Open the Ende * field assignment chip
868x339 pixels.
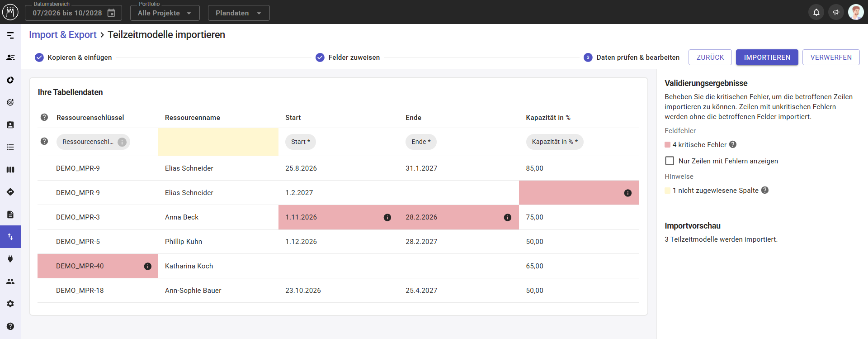421,142
